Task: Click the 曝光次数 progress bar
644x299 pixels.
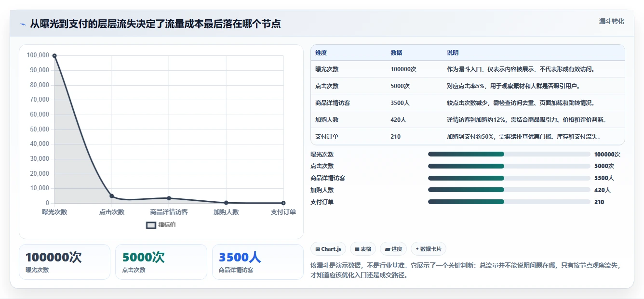Action: click(x=509, y=154)
